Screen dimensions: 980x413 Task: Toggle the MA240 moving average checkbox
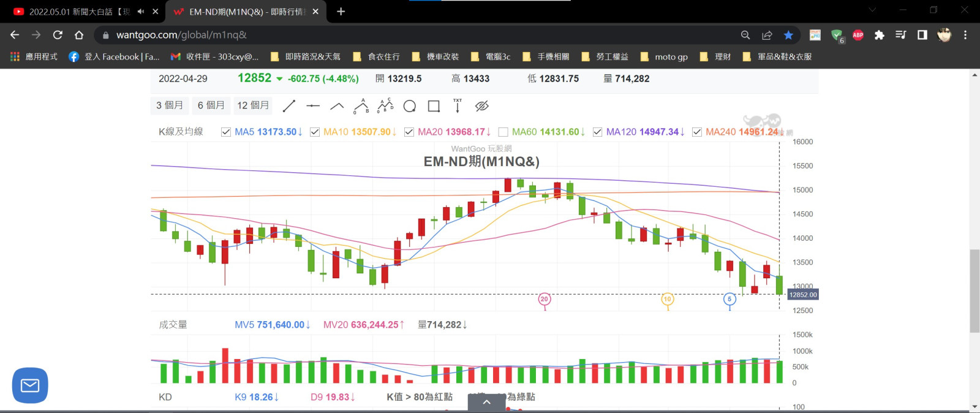[697, 132]
